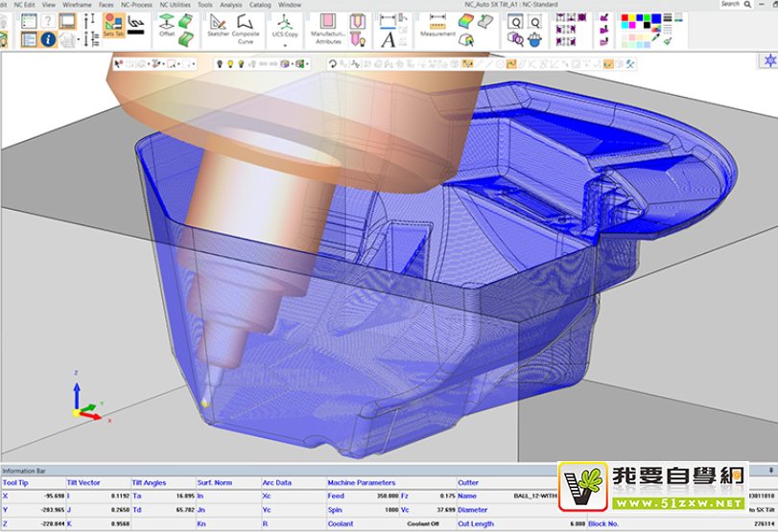
Task: Expand the dropdown arrow below UCS Copy
Action: [x=285, y=45]
